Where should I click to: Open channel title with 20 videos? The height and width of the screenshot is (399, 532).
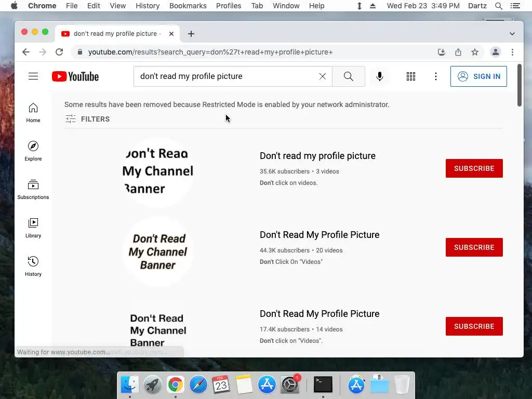tap(320, 235)
